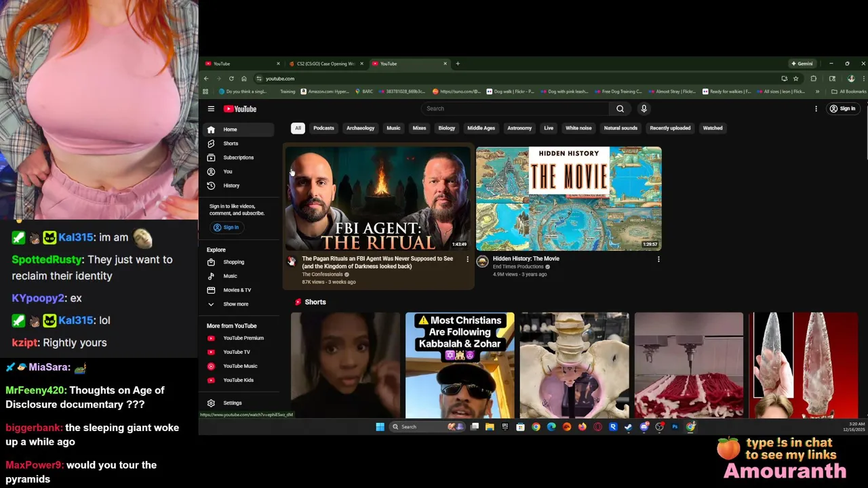
Task: Open Shopping in Explore section
Action: [x=237, y=262]
